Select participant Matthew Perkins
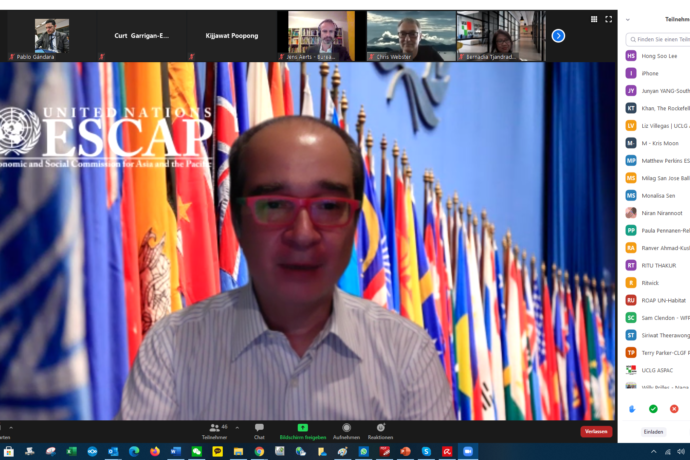The image size is (690, 460). click(657, 161)
